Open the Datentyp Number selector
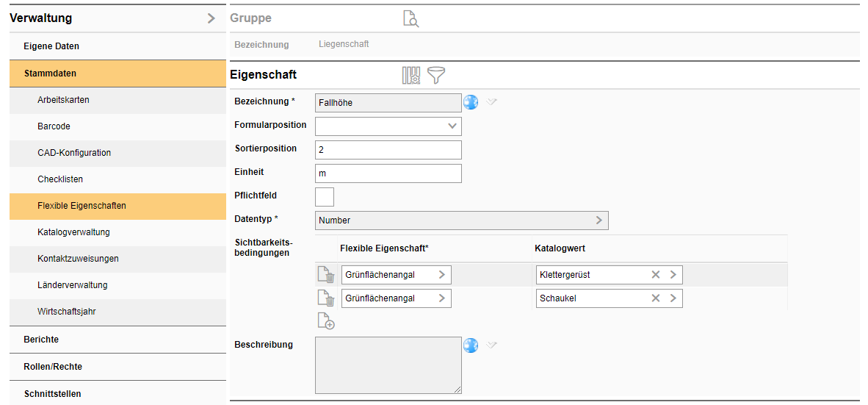Screen dimensions: 868x405 461,221
